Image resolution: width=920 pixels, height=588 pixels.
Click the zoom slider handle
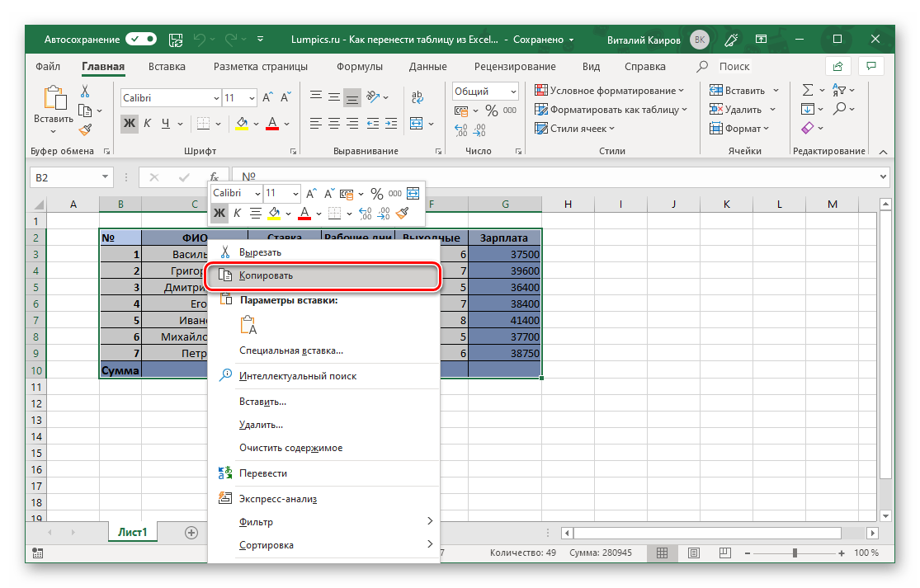pos(795,553)
